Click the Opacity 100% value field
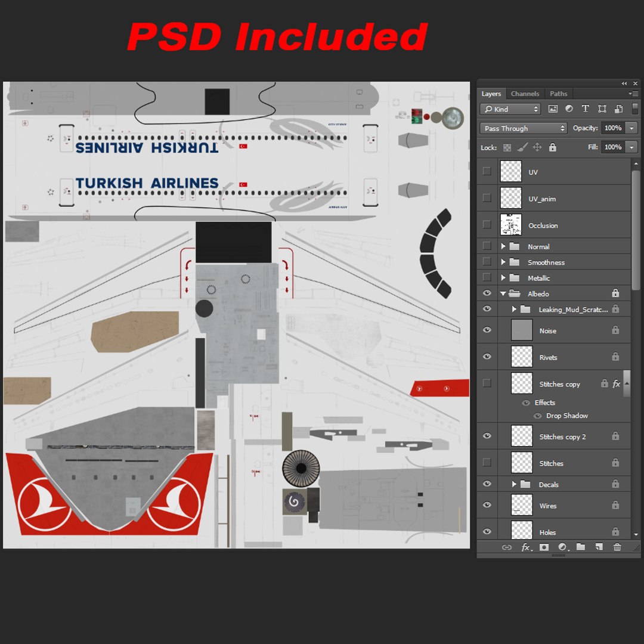Image resolution: width=644 pixels, height=644 pixels. click(613, 128)
